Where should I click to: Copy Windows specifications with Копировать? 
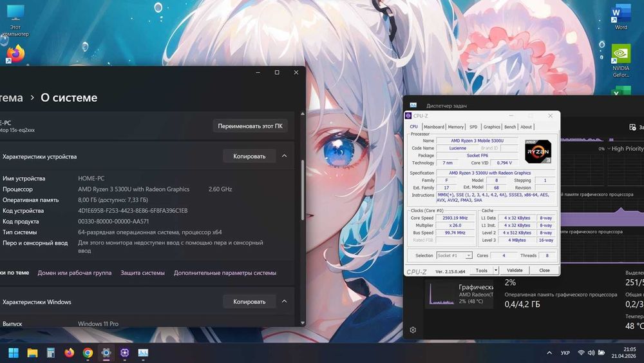(x=249, y=302)
